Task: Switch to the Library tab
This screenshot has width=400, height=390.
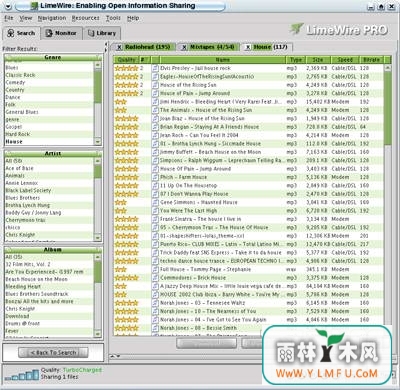Action: (x=102, y=33)
